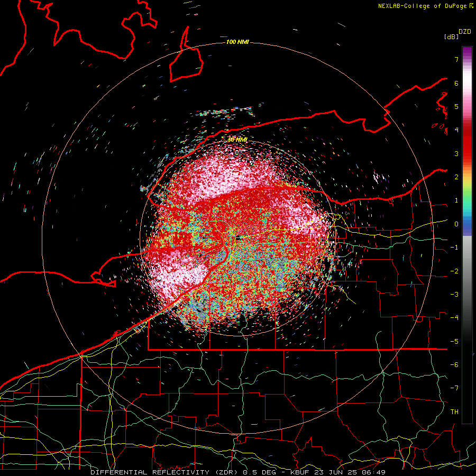Click the [dB] units label
The width and height of the screenshot is (476, 476).
pyautogui.click(x=452, y=36)
